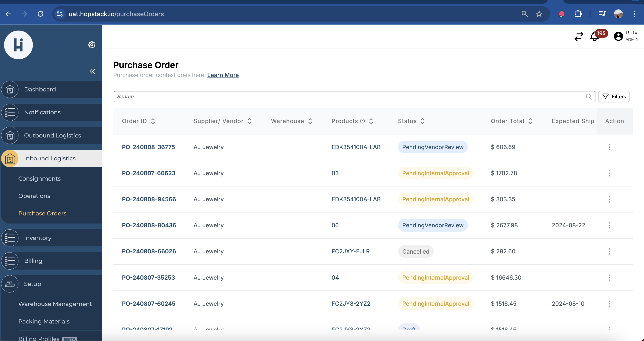The width and height of the screenshot is (644, 341).
Task: Open Consignments under Inbound Logistics
Action: (39, 178)
